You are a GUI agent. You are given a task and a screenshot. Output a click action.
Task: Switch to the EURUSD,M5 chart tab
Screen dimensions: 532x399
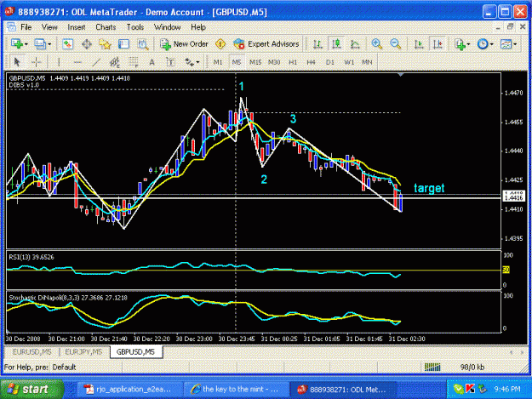(x=31, y=352)
